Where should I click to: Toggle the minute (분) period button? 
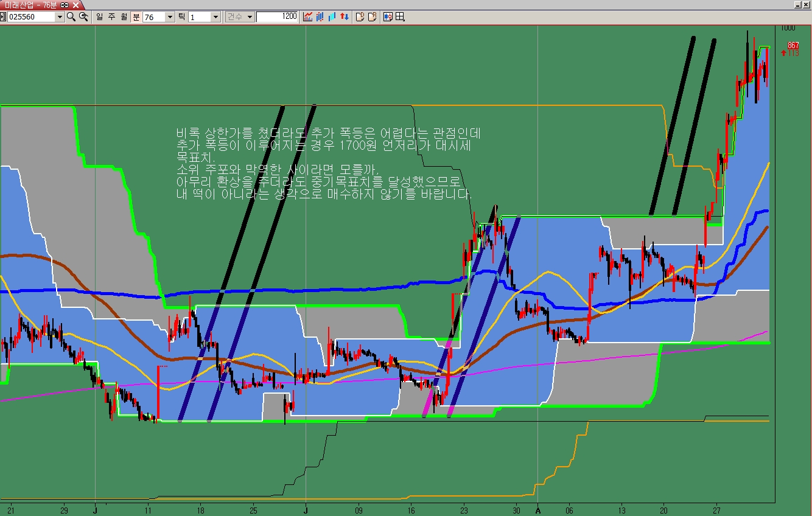pos(136,17)
